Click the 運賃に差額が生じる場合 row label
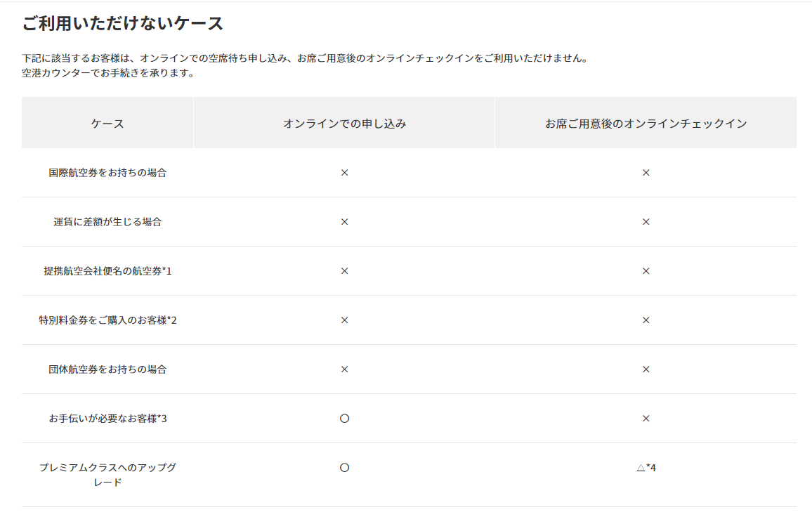Screen dimensions: 812x512 coord(107,222)
